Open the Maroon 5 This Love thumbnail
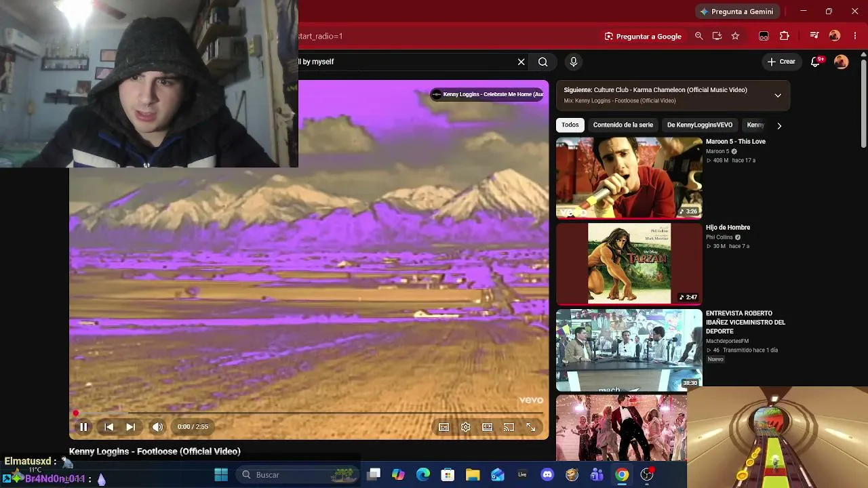 (629, 178)
